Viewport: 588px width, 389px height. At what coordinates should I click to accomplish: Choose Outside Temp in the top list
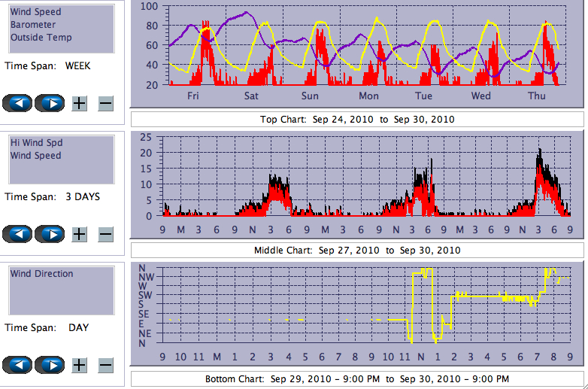coord(41,38)
